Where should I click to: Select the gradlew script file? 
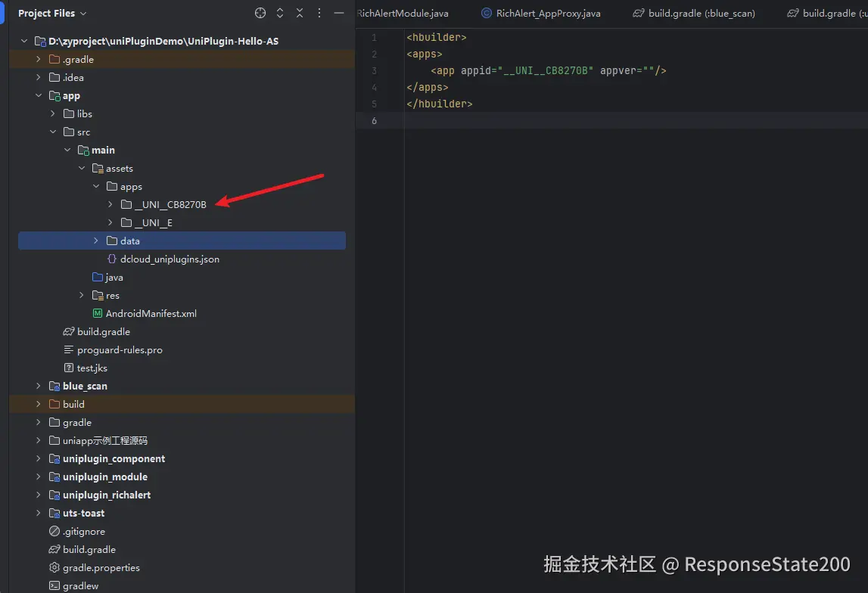pos(80,585)
